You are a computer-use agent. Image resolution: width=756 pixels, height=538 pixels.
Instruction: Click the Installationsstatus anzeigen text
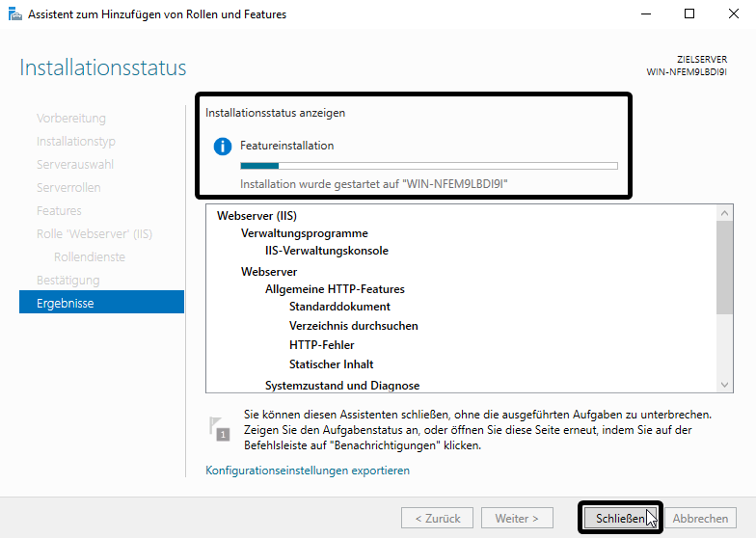click(x=276, y=113)
